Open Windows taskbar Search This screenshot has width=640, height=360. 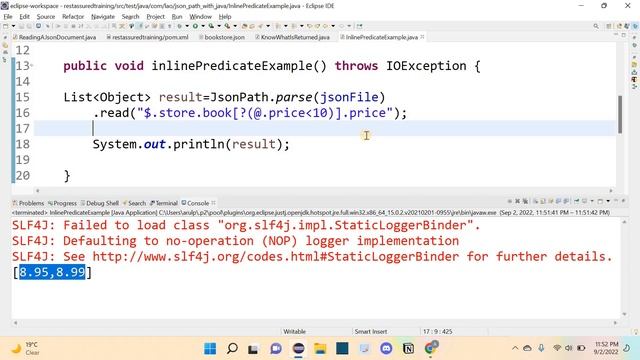pos(232,349)
